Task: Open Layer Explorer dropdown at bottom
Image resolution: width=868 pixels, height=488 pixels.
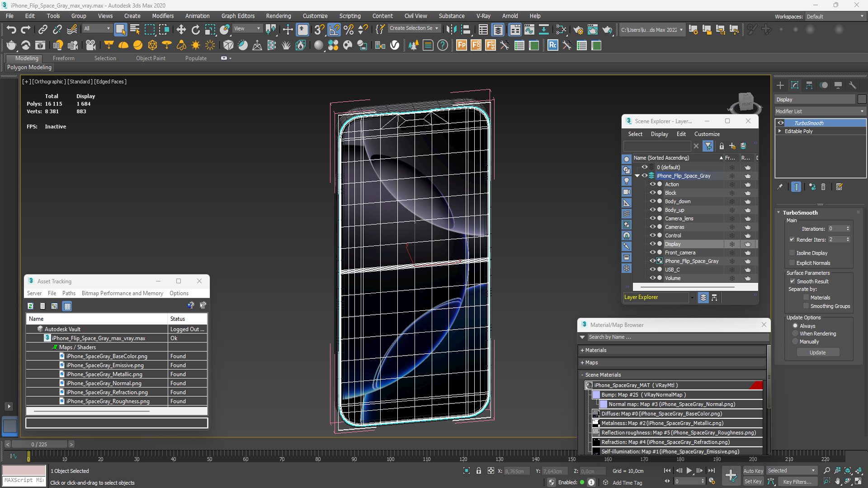Action: tap(692, 297)
